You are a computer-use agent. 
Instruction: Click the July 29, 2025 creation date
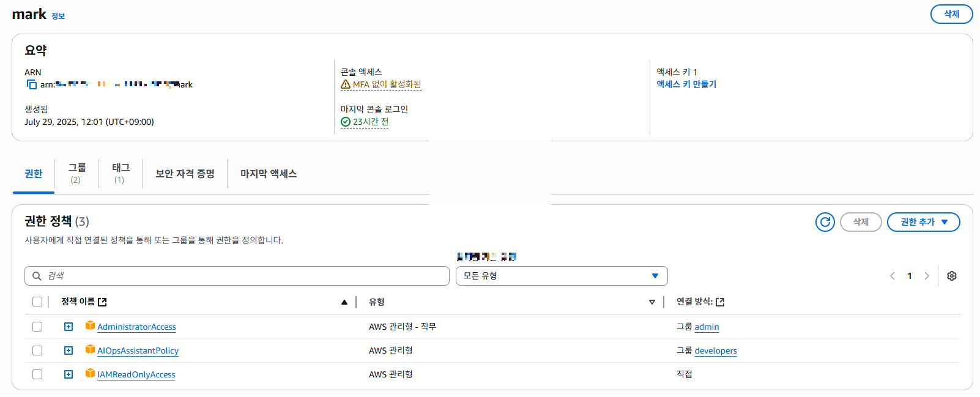click(89, 122)
